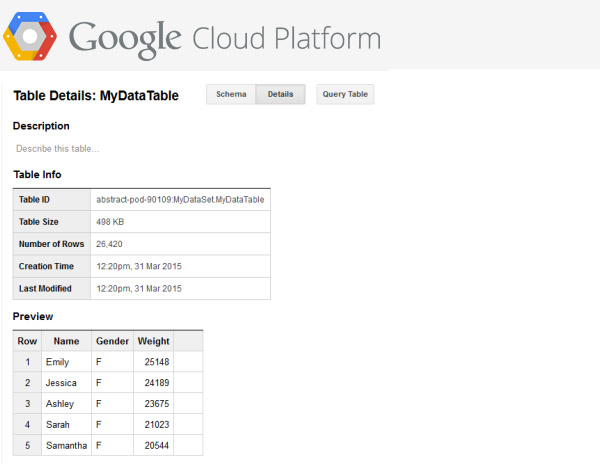Click the Samantha cell in row 5
Image resolution: width=600 pixels, height=465 pixels.
[x=66, y=445]
